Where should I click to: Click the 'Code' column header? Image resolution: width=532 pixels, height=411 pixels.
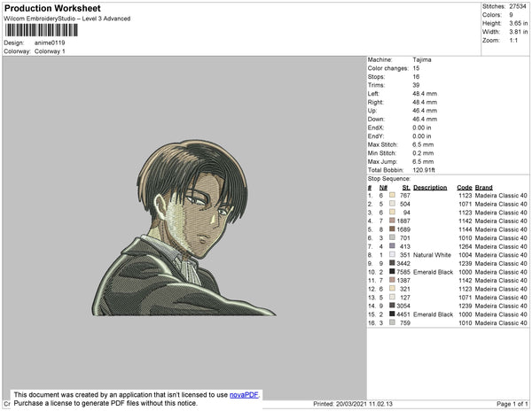click(465, 188)
